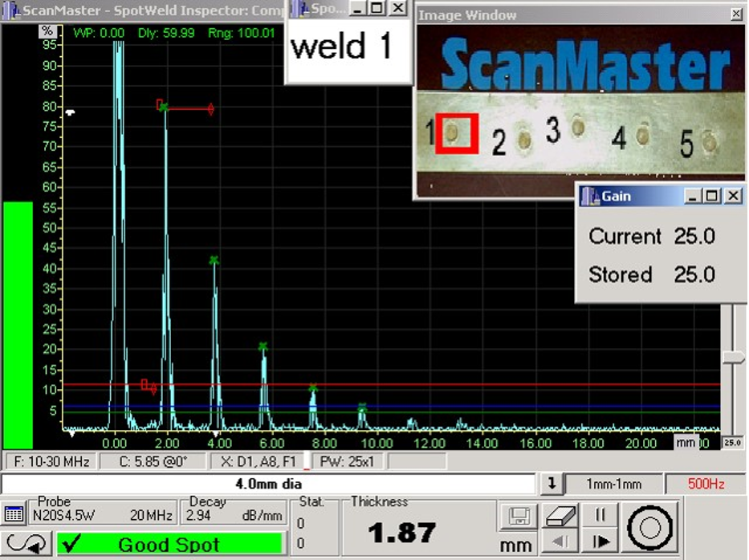The image size is (749, 560).
Task: Click the '1mm-1mm' thickness setup field
Action: (614, 484)
